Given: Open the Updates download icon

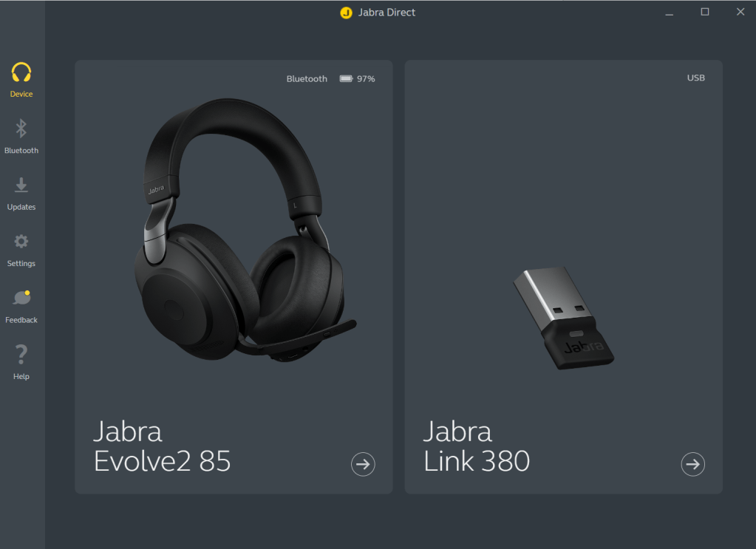Looking at the screenshot, I should click(x=21, y=185).
